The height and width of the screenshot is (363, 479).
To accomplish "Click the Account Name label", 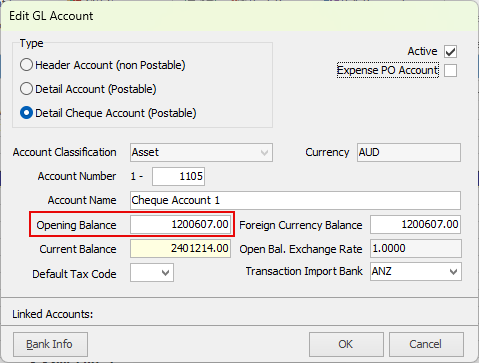I will pos(82,200).
